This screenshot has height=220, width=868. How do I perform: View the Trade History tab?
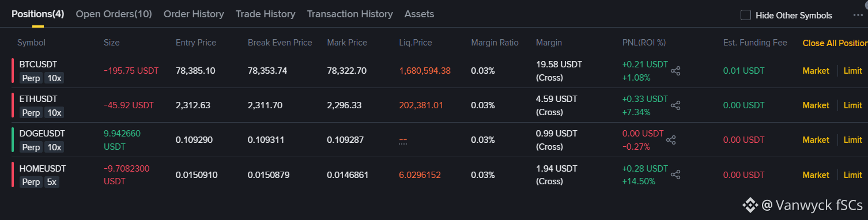pyautogui.click(x=265, y=14)
